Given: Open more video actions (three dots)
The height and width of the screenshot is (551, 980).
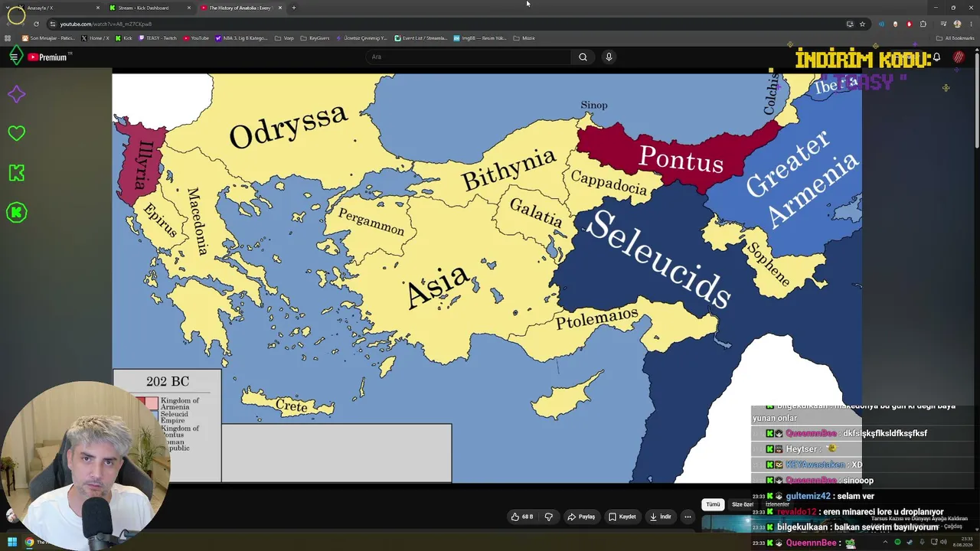Looking at the screenshot, I should click(688, 517).
